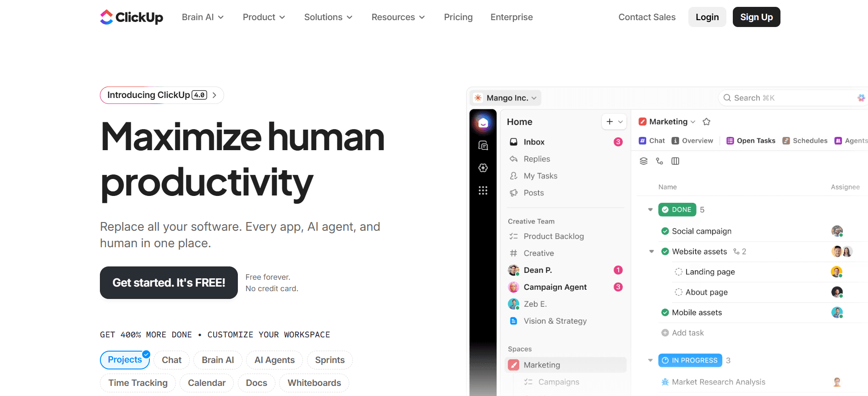Open the Solutions nav dropdown

coord(328,17)
